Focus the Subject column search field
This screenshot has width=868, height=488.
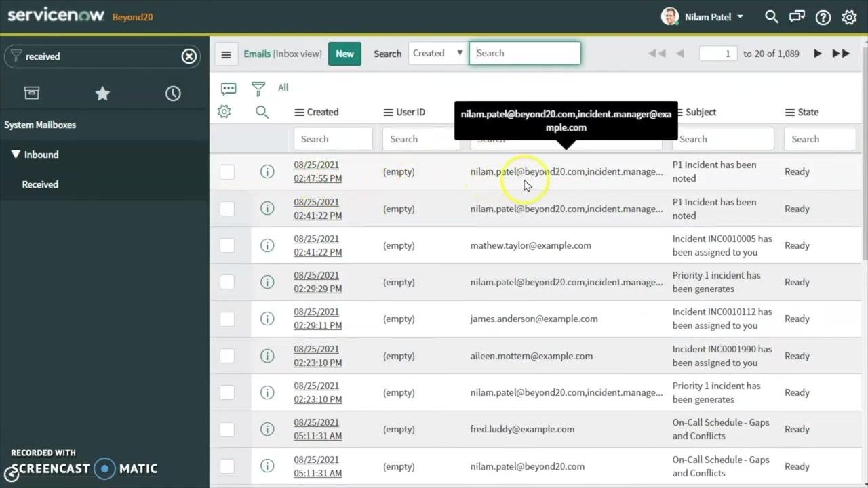(x=723, y=139)
